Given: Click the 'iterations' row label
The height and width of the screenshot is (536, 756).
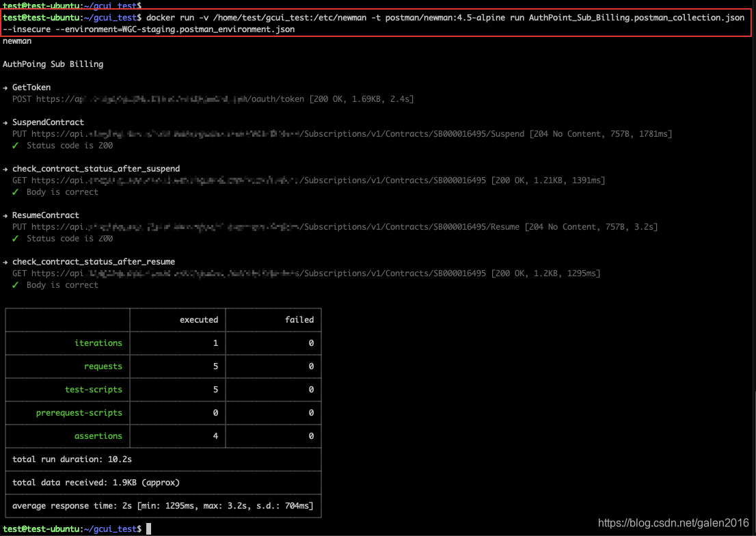Looking at the screenshot, I should pyautogui.click(x=98, y=343).
